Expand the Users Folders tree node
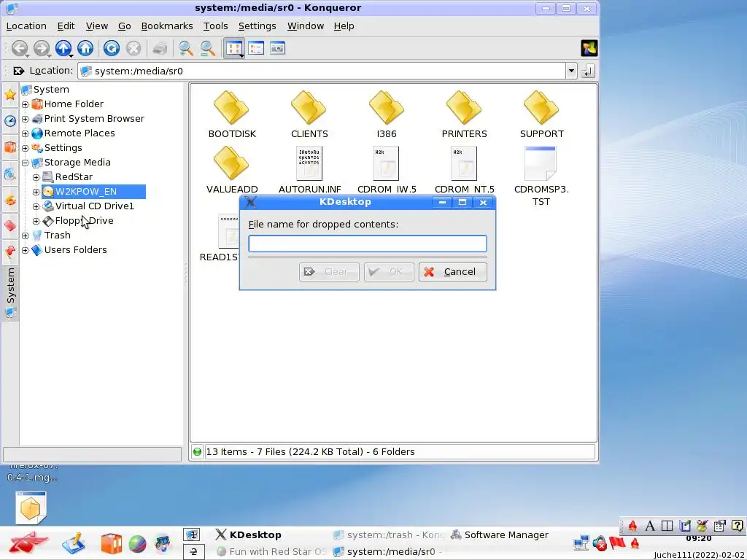 26,250
